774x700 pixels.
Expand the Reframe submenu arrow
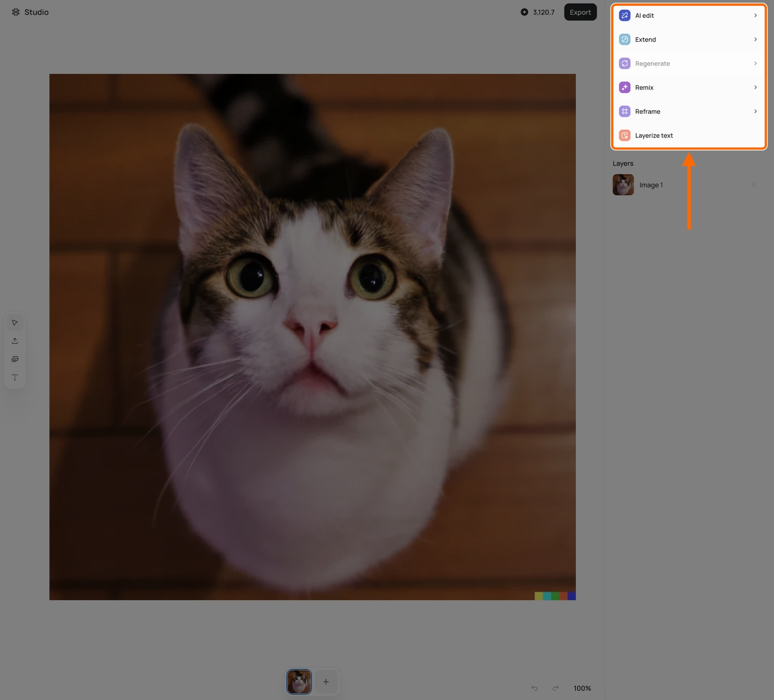coord(756,111)
